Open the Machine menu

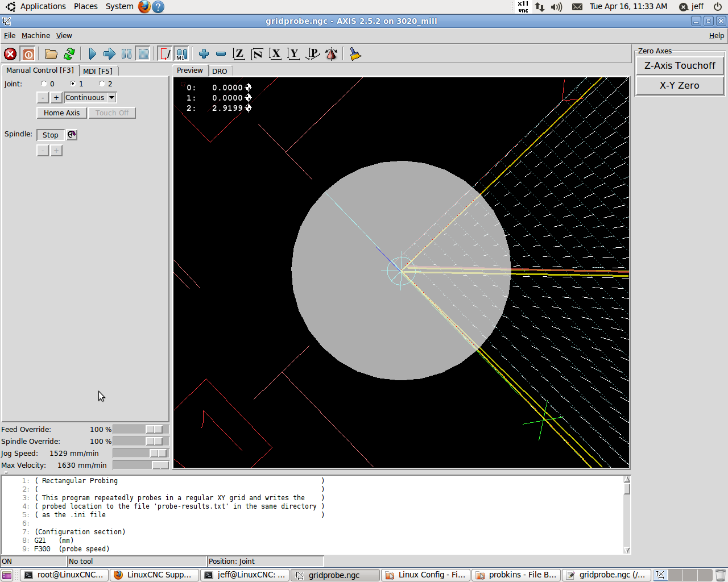click(x=36, y=35)
